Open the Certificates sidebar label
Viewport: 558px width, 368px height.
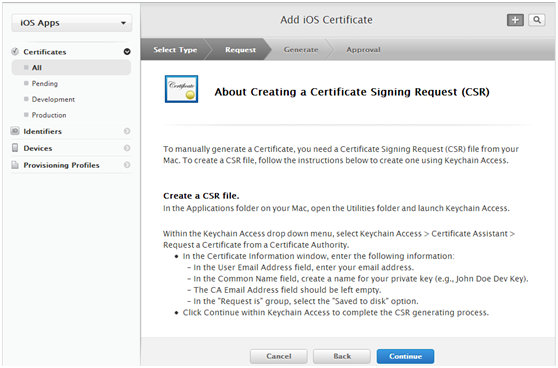[x=45, y=52]
